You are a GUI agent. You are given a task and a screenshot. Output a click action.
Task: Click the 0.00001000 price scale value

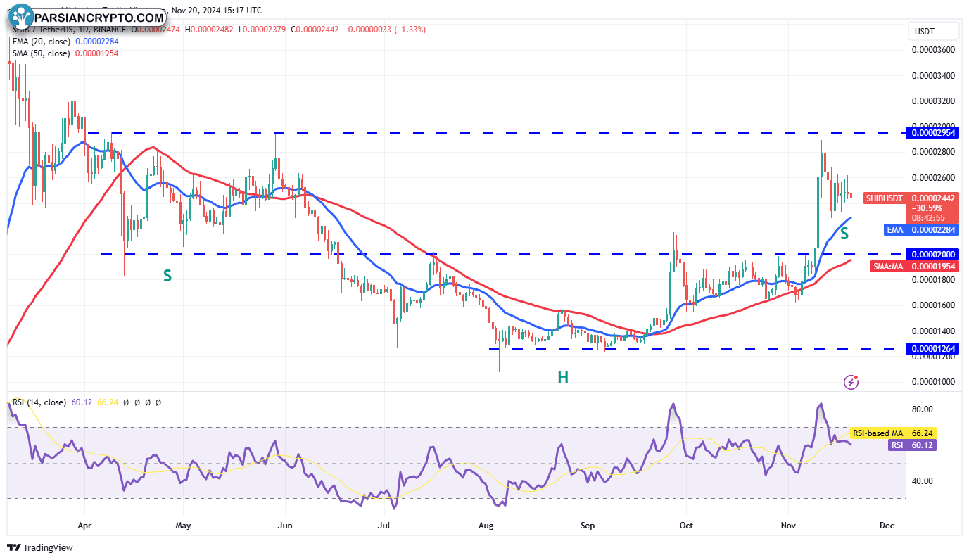point(933,382)
